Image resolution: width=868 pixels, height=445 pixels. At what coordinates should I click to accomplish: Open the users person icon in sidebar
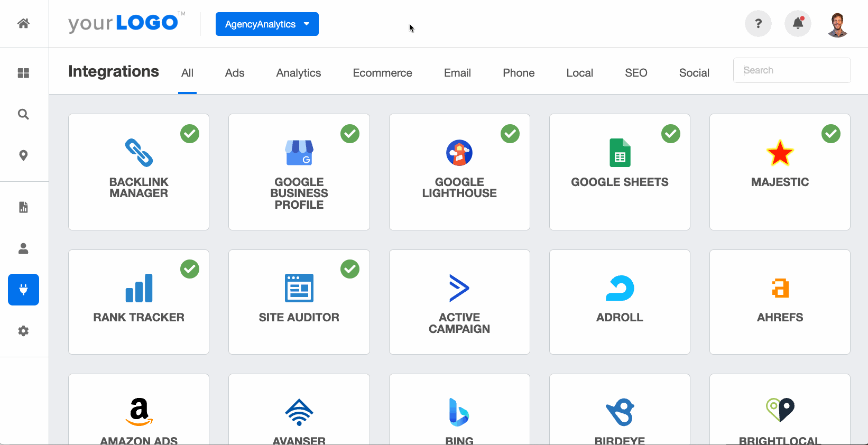coord(23,248)
